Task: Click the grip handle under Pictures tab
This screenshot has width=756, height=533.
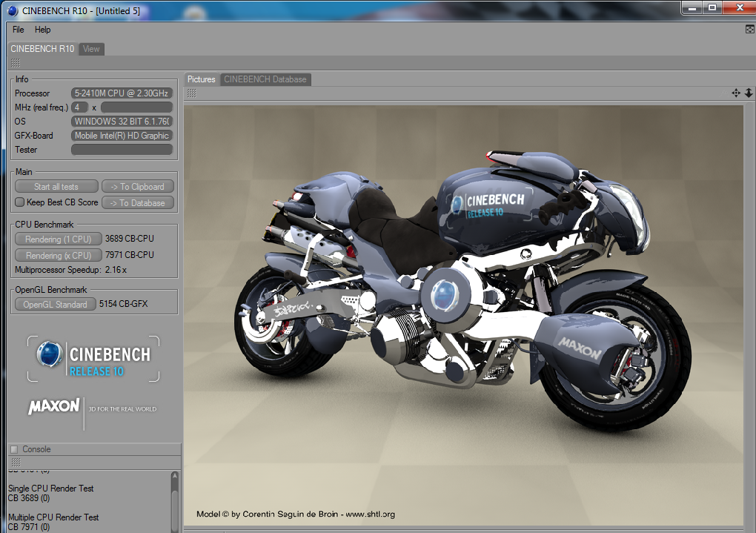Action: coord(191,93)
